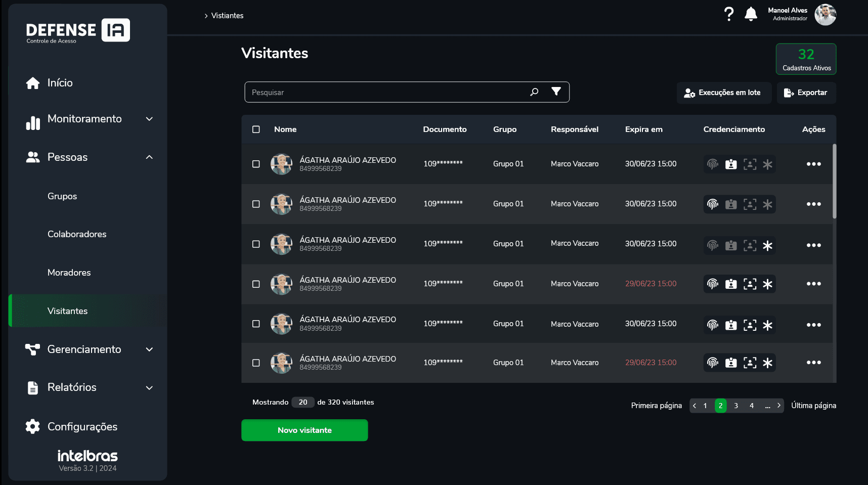868x485 pixels.
Task: Open actions three-dot menu in last row
Action: [813, 363]
